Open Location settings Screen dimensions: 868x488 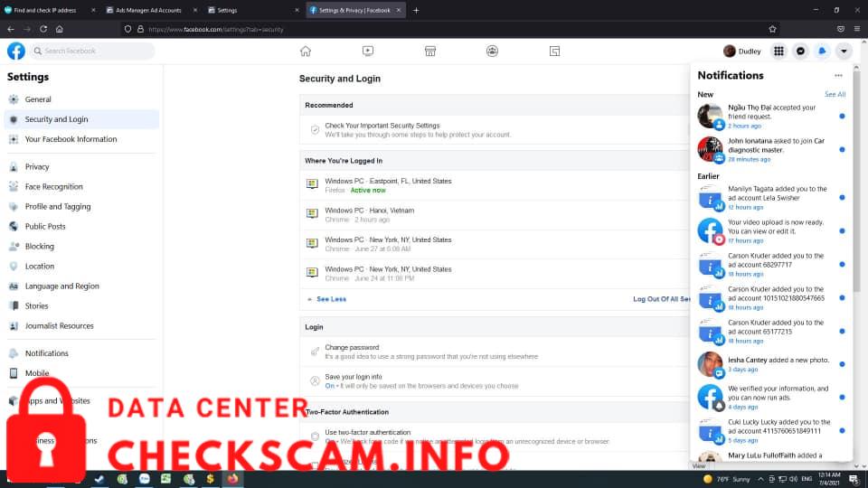[x=81, y=266]
